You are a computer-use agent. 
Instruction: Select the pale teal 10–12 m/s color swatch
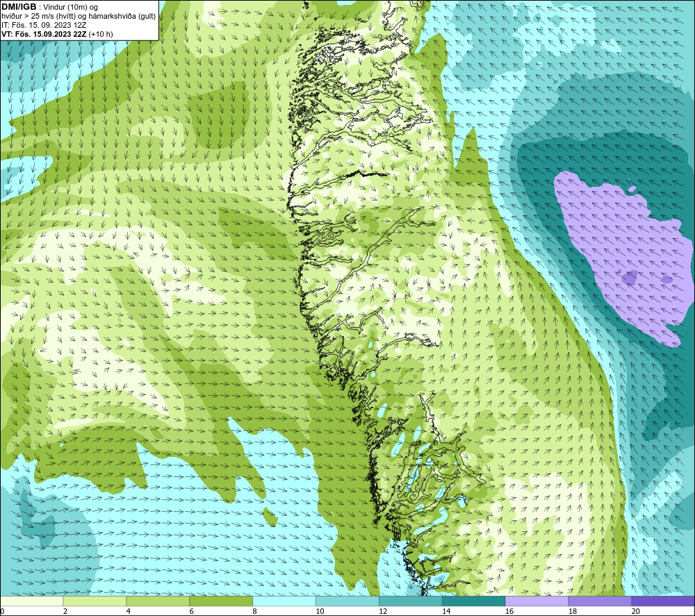coord(347,601)
